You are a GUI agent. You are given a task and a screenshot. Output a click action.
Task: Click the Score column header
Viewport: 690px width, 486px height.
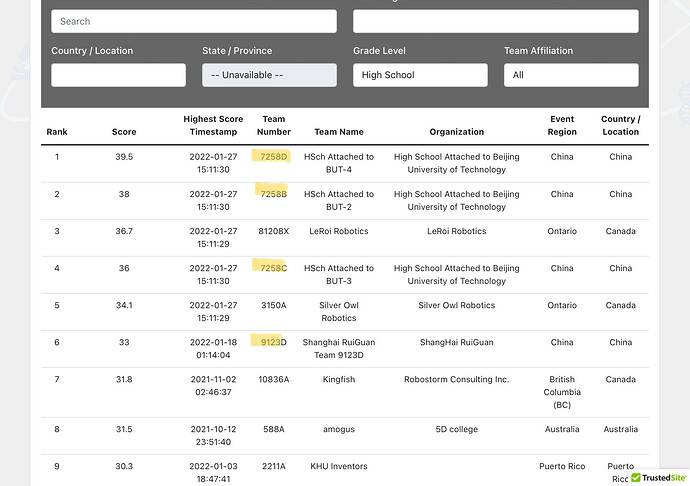124,132
